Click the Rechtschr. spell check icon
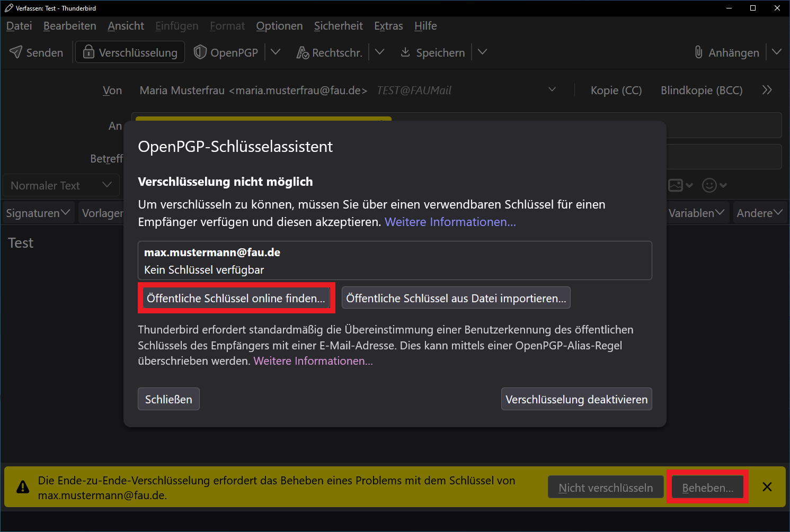 click(x=302, y=52)
